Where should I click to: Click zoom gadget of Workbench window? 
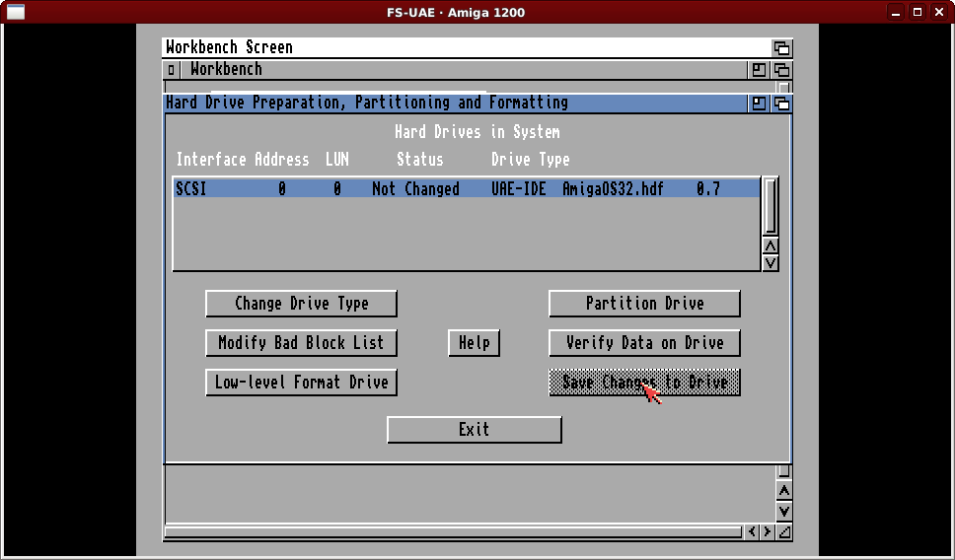click(759, 70)
